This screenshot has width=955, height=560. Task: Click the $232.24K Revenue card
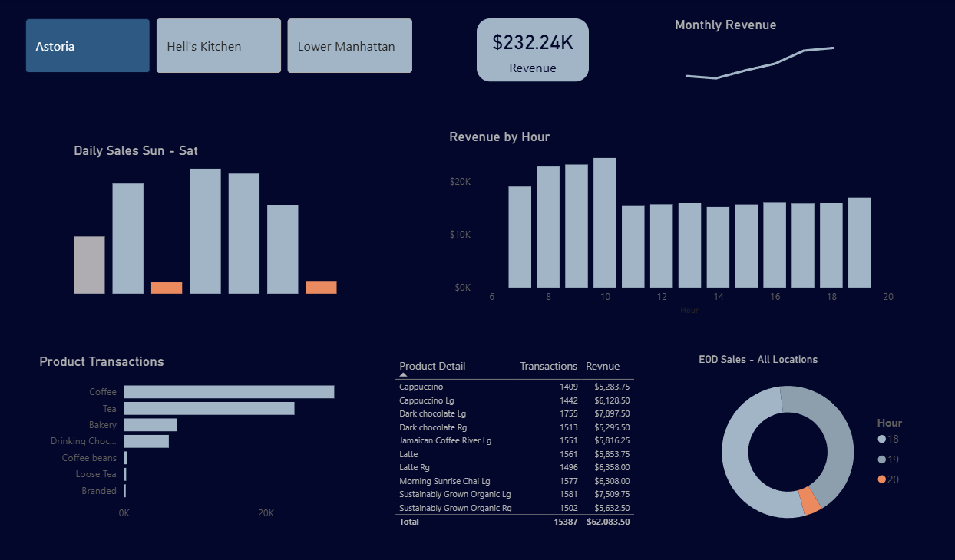click(x=533, y=51)
